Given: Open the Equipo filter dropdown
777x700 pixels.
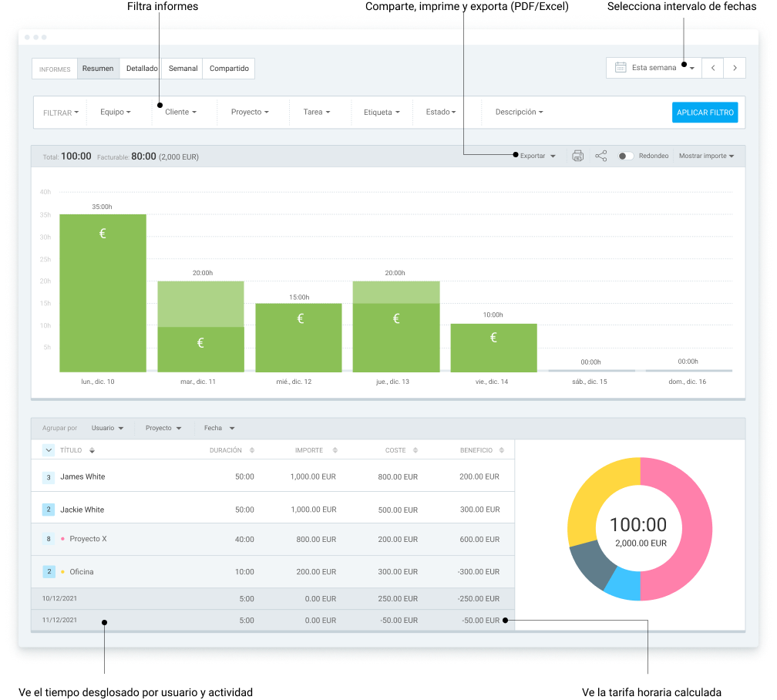Looking at the screenshot, I should [x=116, y=112].
